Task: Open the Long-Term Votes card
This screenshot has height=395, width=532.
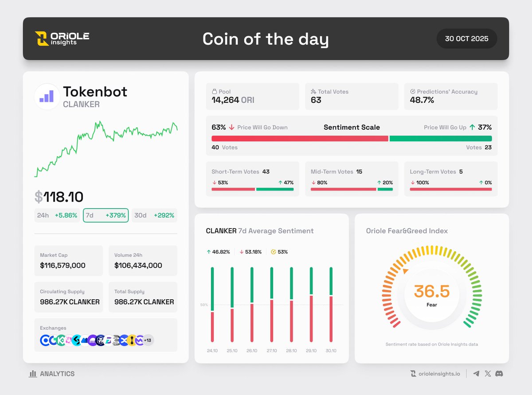Action: click(451, 179)
